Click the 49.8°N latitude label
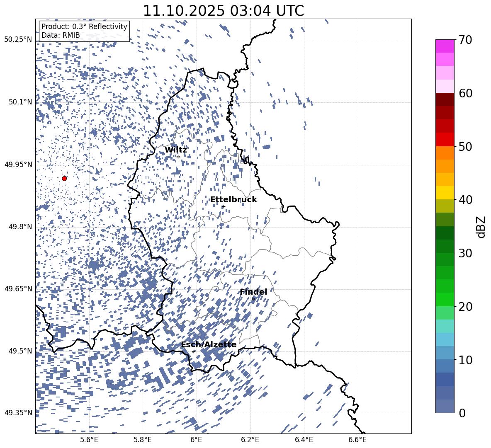 tap(20, 227)
